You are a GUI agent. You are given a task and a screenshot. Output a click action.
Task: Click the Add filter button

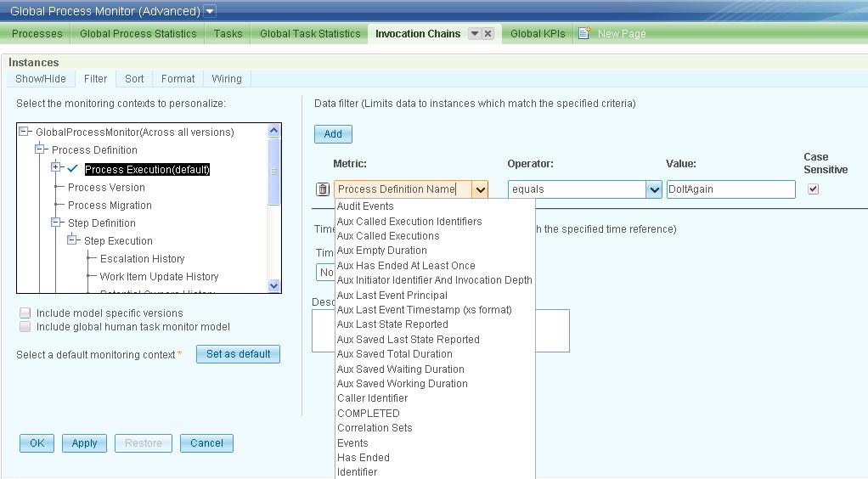point(333,134)
